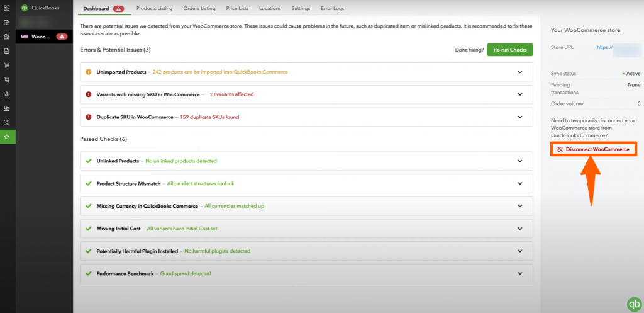Expand the Product Structure Mismatch chevron
The height and width of the screenshot is (313, 644).
(520, 183)
